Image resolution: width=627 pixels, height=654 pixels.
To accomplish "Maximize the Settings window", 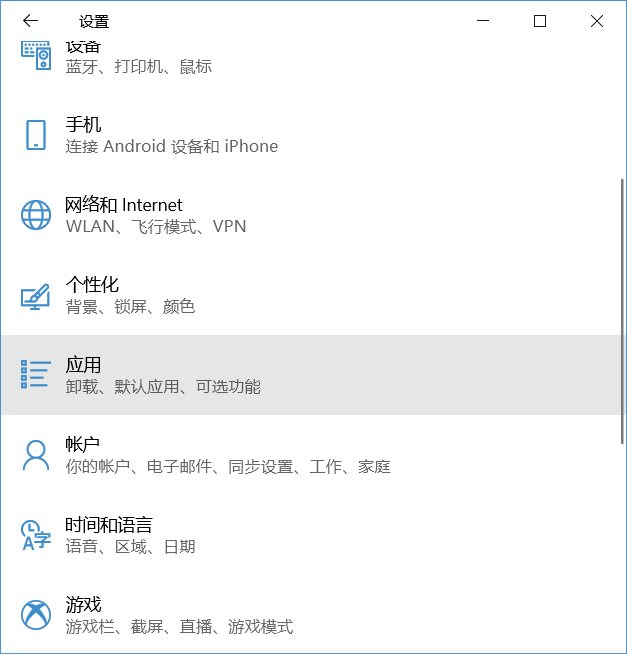I will 540,21.
